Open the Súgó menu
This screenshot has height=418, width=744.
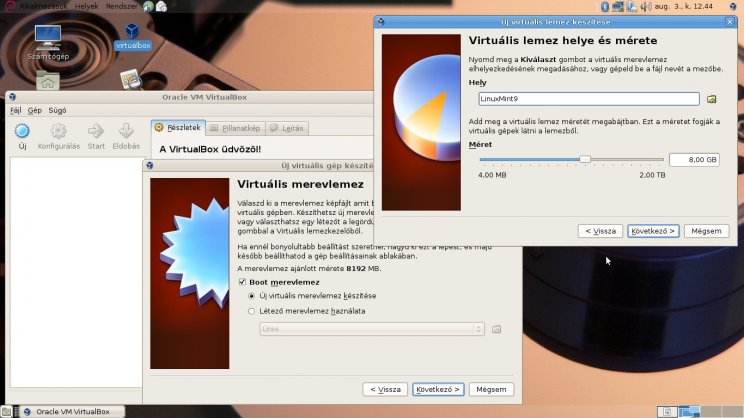(57, 110)
